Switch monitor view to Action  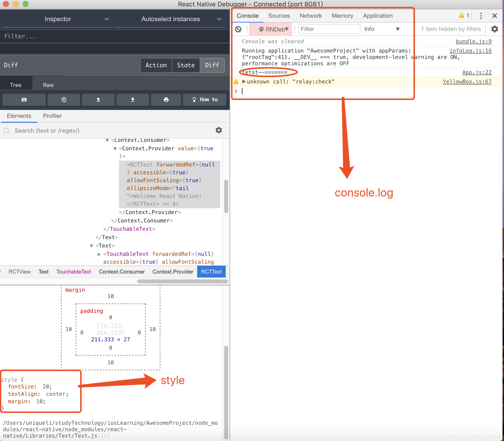pos(156,65)
